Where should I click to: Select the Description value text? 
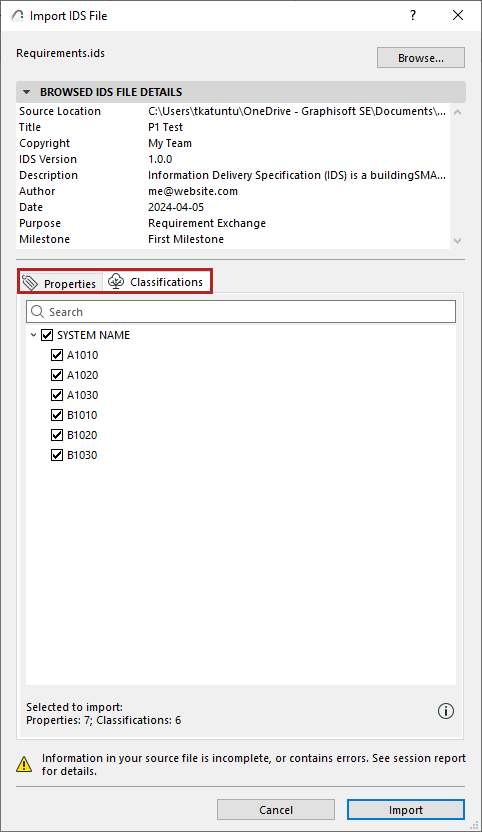(x=297, y=175)
